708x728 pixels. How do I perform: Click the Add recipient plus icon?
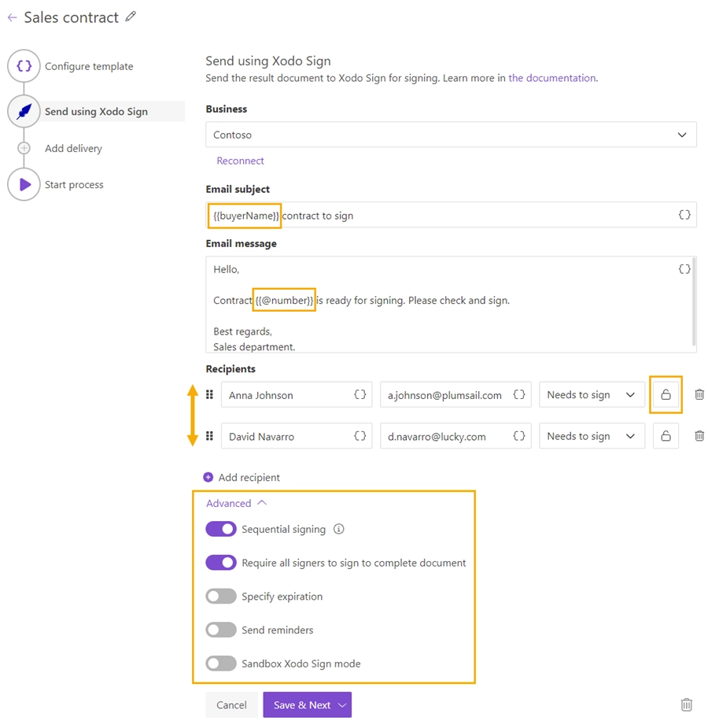pyautogui.click(x=208, y=477)
